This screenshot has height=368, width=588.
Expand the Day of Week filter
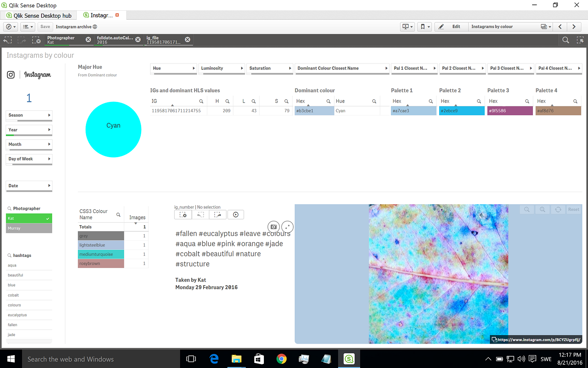click(x=29, y=159)
